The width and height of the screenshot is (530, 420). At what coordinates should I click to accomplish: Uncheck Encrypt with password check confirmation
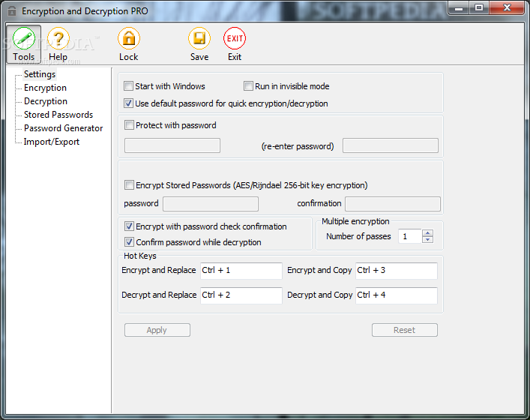(x=129, y=226)
